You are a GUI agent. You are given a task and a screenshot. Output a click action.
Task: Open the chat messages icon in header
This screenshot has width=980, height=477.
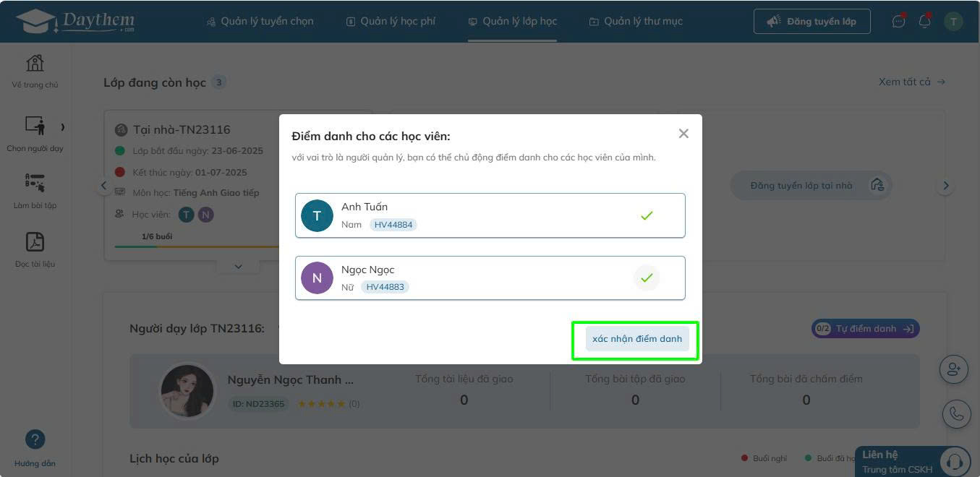(x=898, y=21)
